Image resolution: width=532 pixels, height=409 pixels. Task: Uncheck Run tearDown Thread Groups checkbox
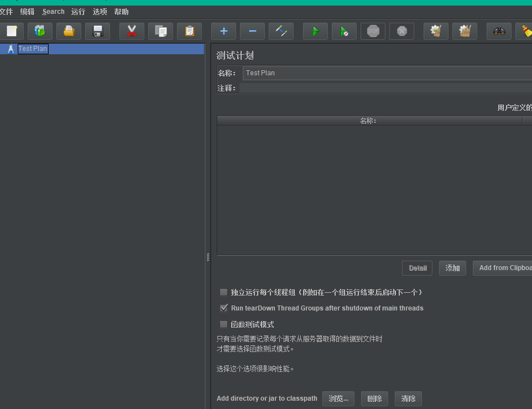[223, 308]
